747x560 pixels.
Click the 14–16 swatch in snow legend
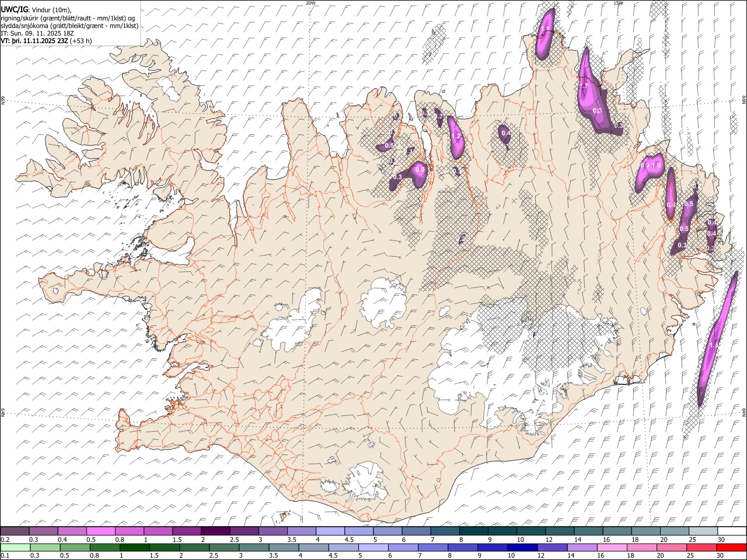click(588, 531)
